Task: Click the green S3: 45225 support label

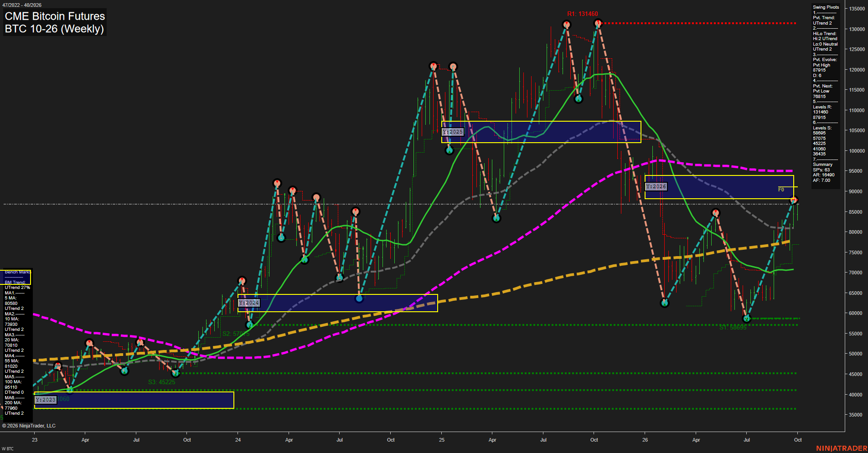Action: 161,382
